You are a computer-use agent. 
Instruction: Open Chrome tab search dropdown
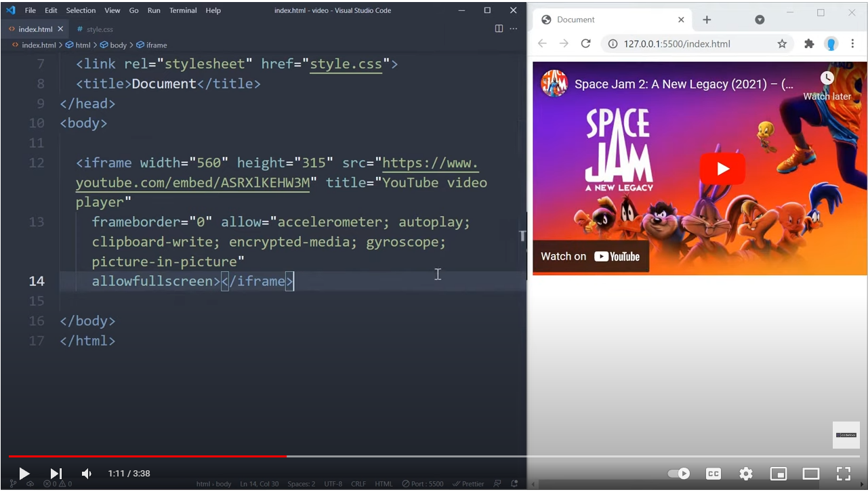(x=760, y=20)
